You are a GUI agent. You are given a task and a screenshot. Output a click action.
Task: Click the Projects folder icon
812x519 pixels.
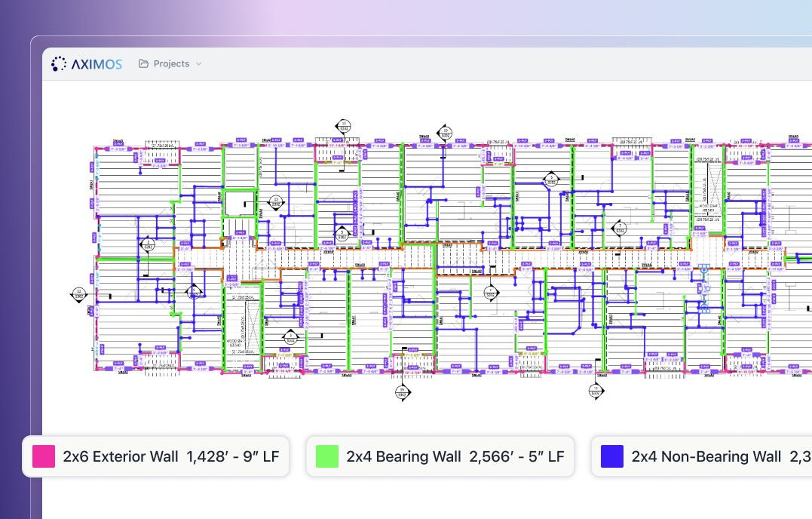[143, 63]
